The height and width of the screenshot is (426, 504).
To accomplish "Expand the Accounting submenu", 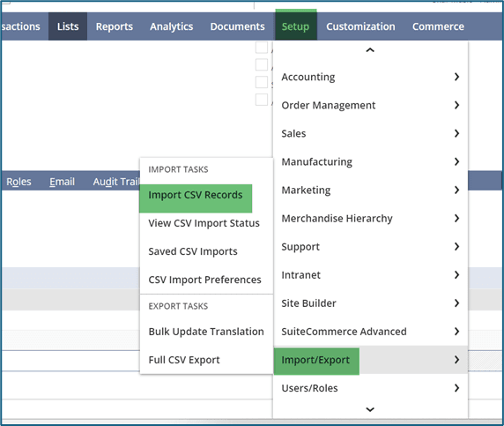I will point(371,77).
